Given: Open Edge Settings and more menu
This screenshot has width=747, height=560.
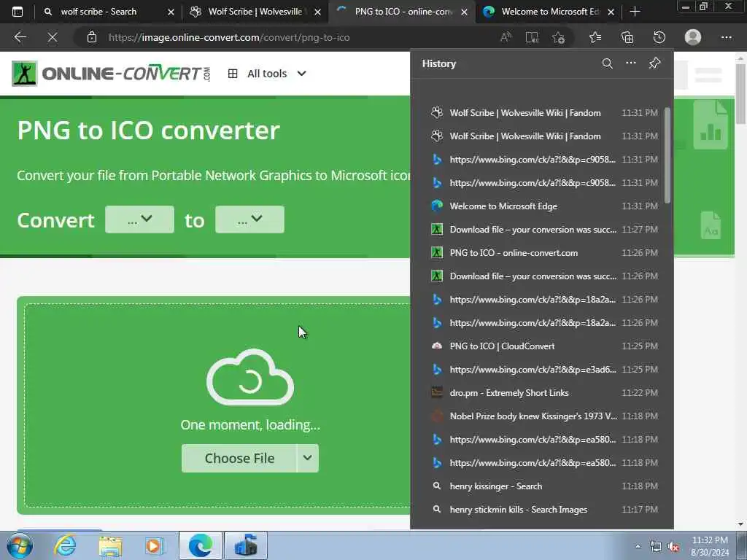Looking at the screenshot, I should point(726,37).
